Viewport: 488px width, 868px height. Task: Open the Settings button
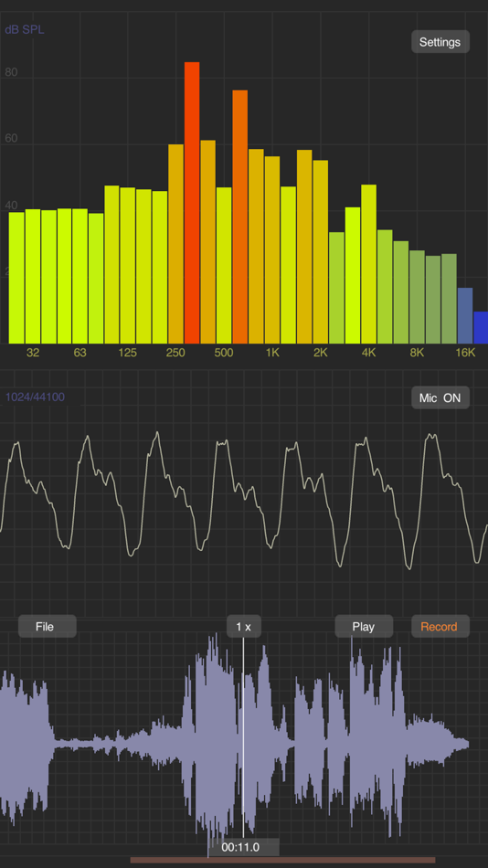(440, 42)
